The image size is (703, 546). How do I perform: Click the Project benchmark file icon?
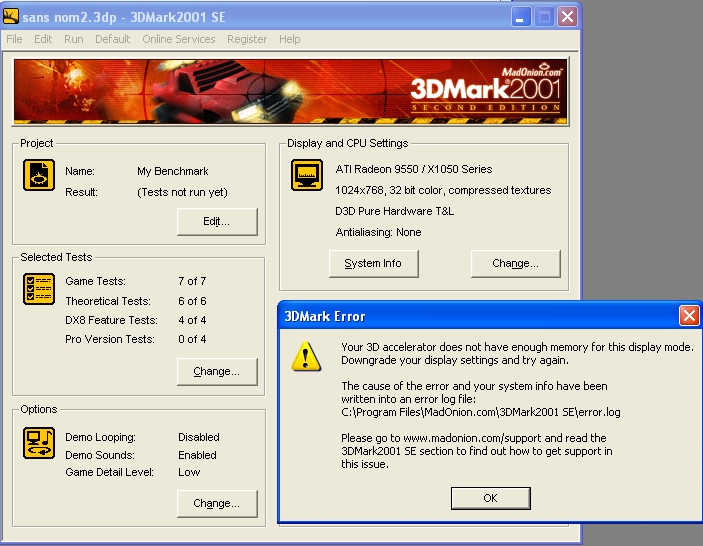tap(39, 175)
